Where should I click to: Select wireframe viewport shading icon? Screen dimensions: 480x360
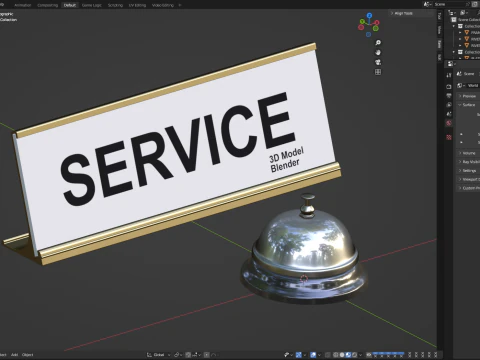(x=336, y=355)
